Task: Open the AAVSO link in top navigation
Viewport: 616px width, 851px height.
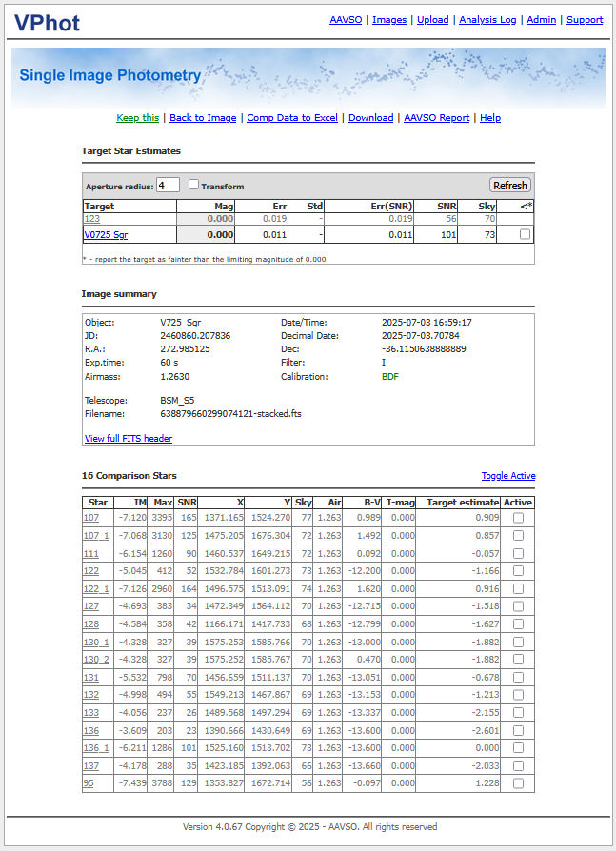Action: coord(346,20)
